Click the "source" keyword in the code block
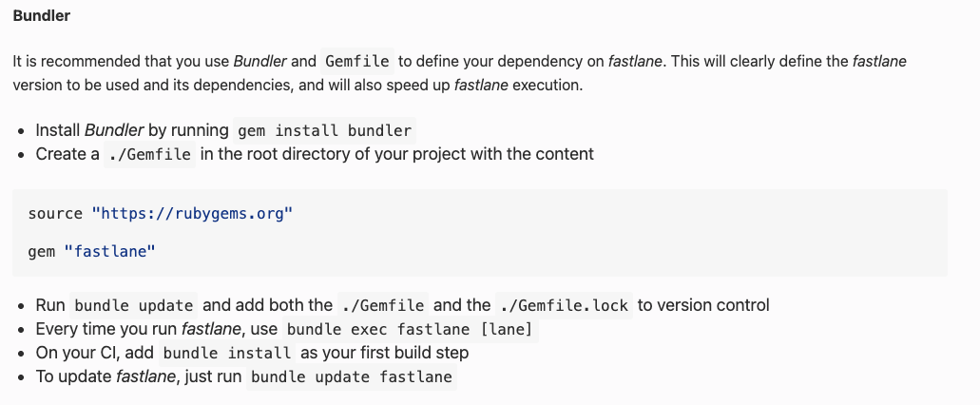 coord(55,214)
